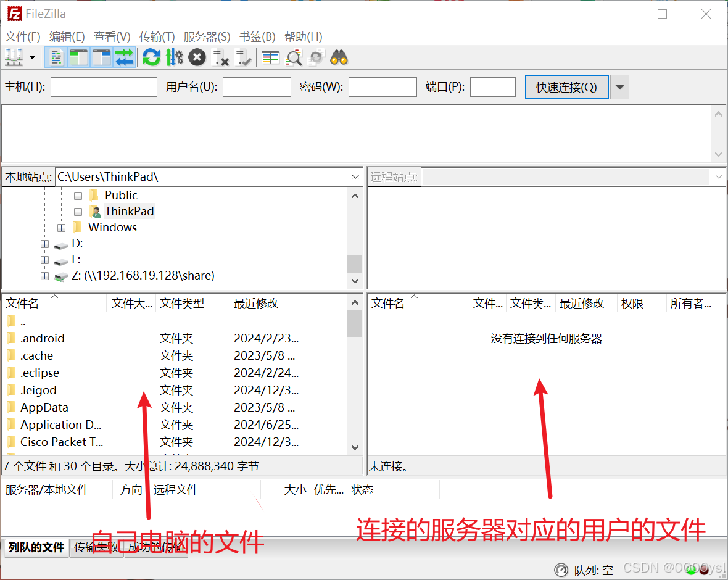Toggle the message log display
This screenshot has width=728, height=580.
[x=56, y=57]
